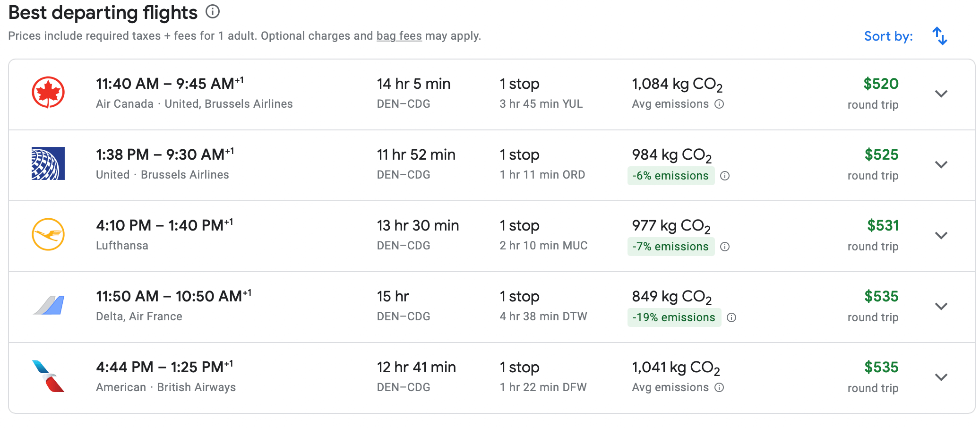Click the American Airlines logo
The height and width of the screenshot is (428, 980).
point(48,376)
